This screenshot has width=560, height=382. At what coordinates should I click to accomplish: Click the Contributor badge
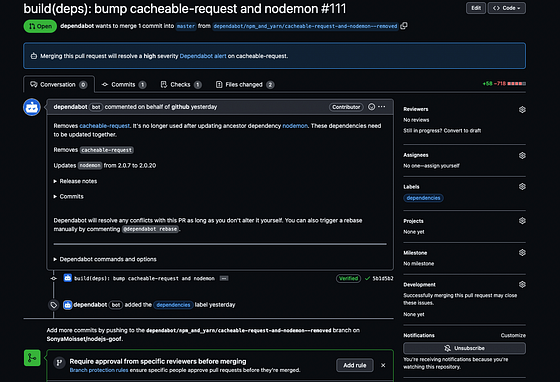(346, 107)
